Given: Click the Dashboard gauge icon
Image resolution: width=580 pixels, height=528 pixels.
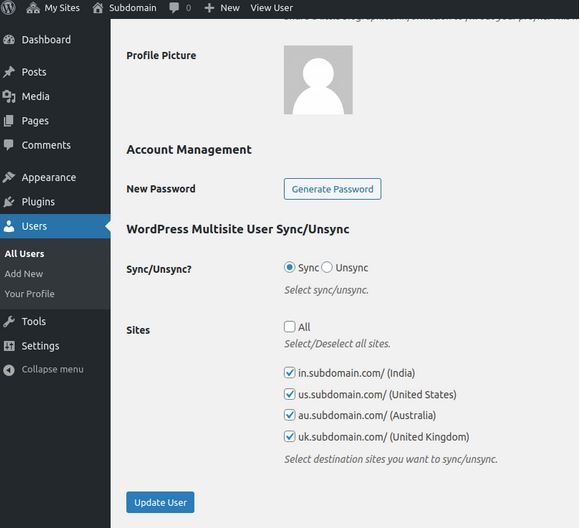Looking at the screenshot, I should [x=9, y=40].
